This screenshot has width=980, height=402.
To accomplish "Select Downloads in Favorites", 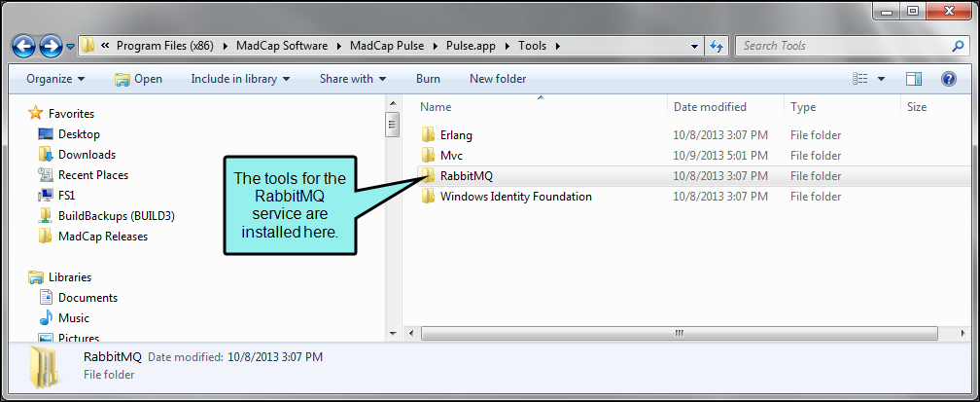I will point(87,155).
